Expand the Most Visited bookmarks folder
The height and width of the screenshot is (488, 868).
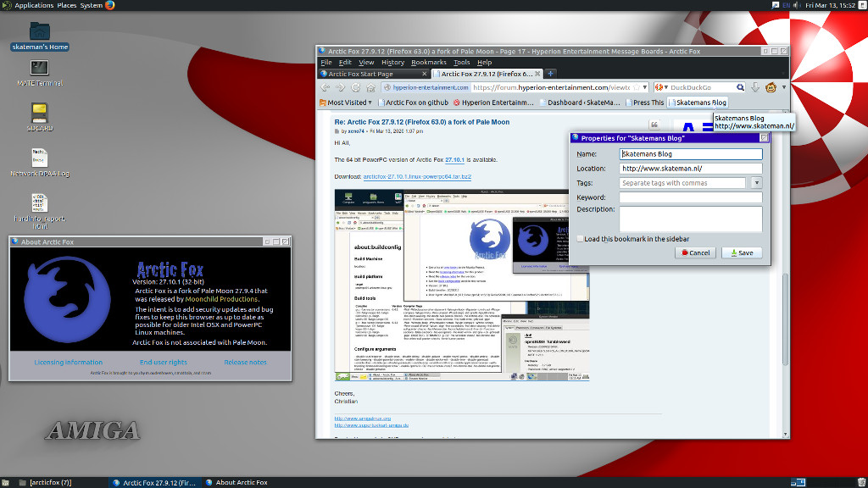pos(346,103)
